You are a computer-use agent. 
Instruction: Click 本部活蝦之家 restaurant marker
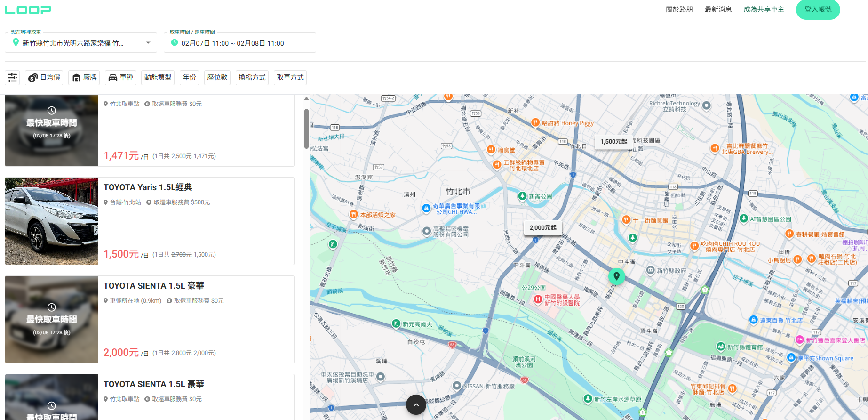click(354, 215)
